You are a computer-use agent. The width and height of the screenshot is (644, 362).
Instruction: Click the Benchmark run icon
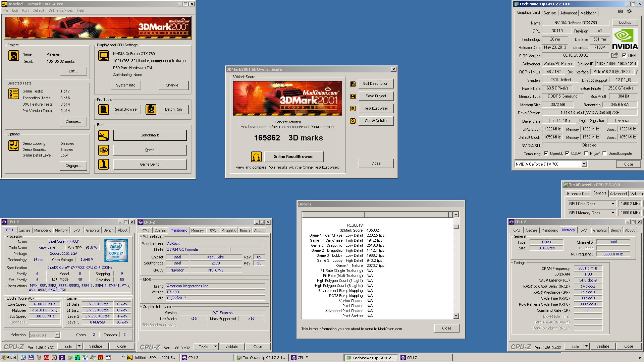coord(104,135)
